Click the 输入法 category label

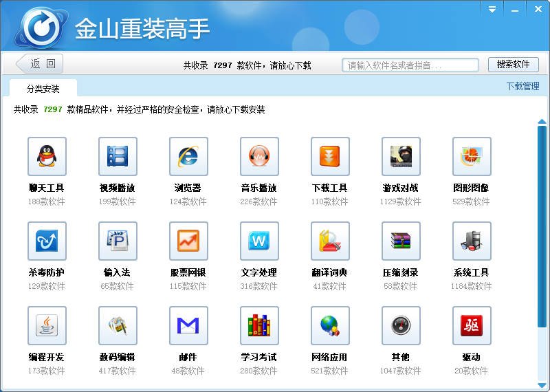point(117,272)
